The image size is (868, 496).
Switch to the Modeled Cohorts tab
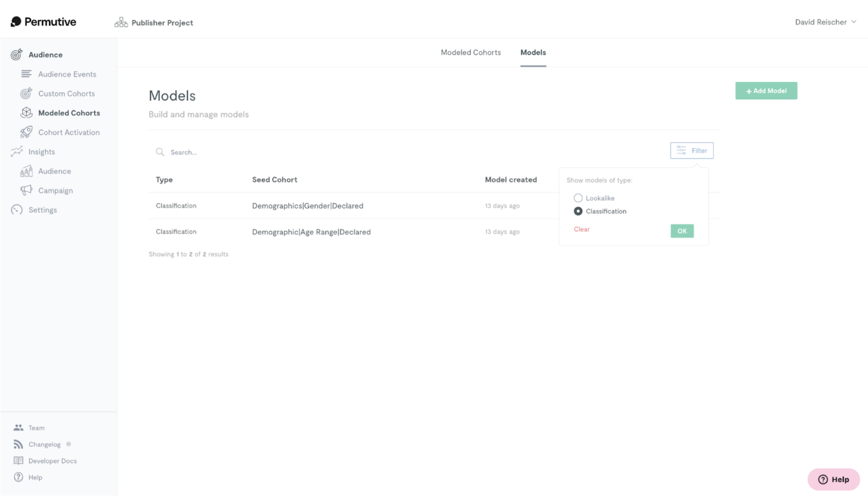pyautogui.click(x=470, y=52)
